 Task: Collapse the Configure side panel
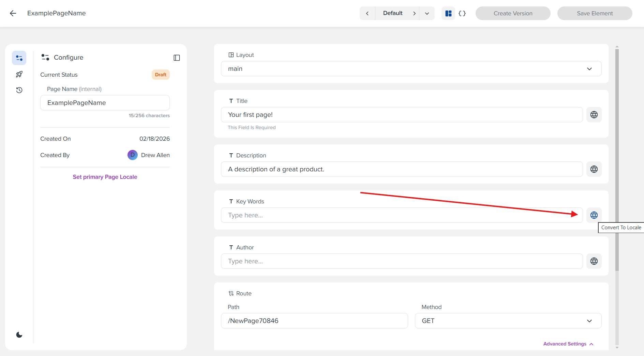(177, 58)
